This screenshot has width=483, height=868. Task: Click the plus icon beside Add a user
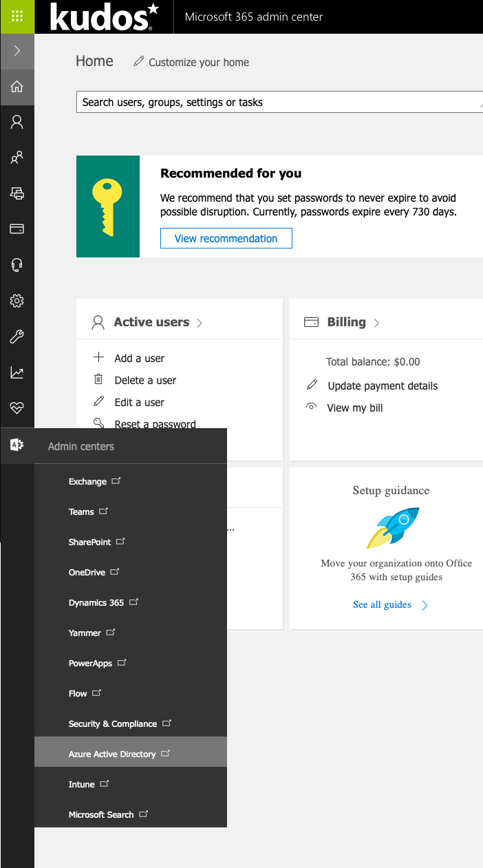(99, 357)
